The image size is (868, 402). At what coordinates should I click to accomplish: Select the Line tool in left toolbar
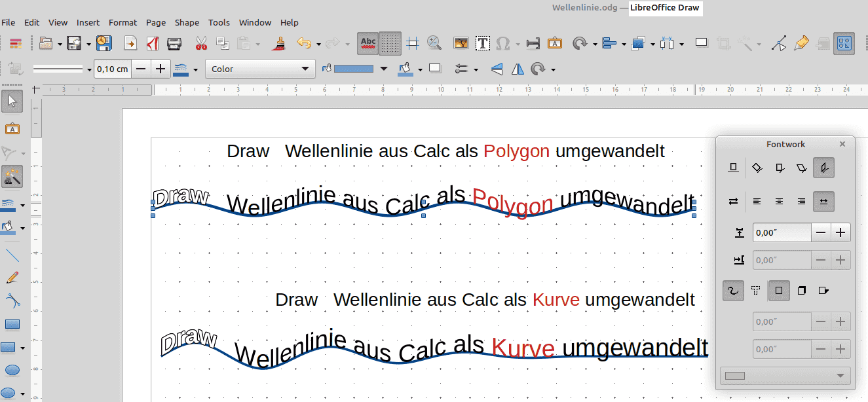[12, 255]
